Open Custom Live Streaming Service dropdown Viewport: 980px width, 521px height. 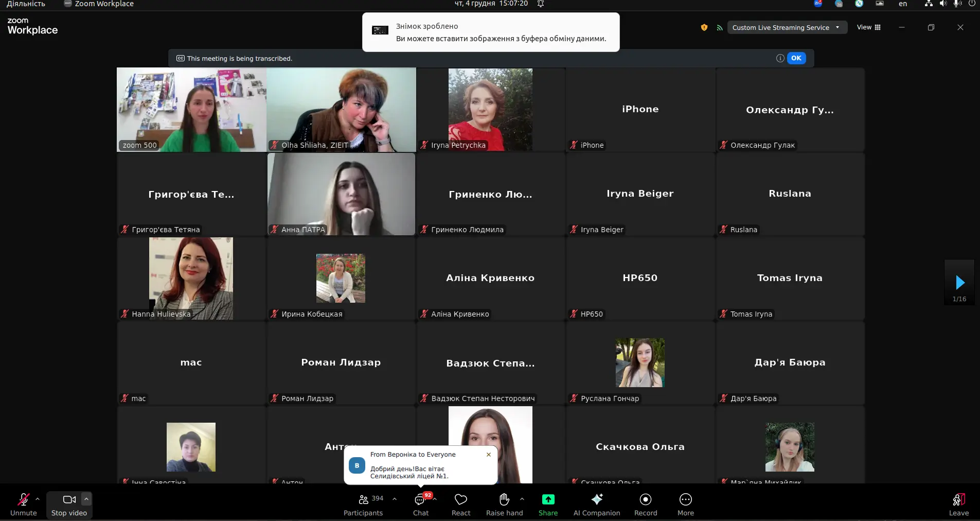[x=787, y=27]
